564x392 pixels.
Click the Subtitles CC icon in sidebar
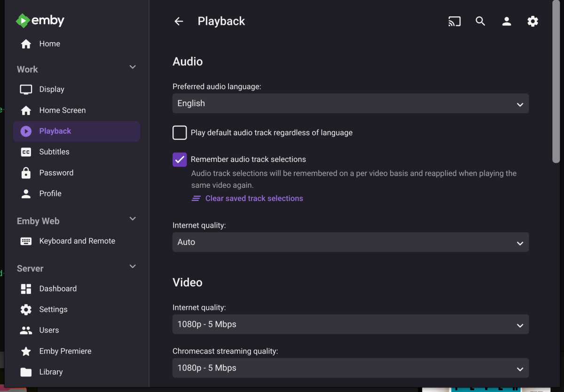26,152
